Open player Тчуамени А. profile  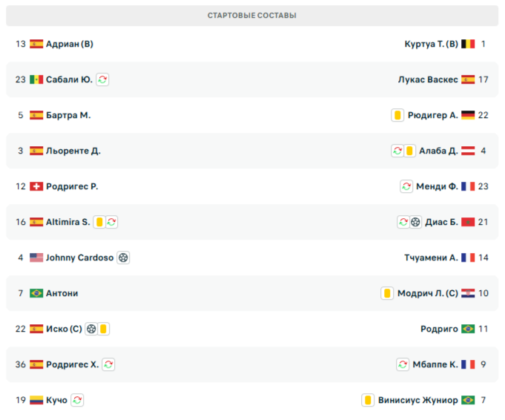pos(431,257)
